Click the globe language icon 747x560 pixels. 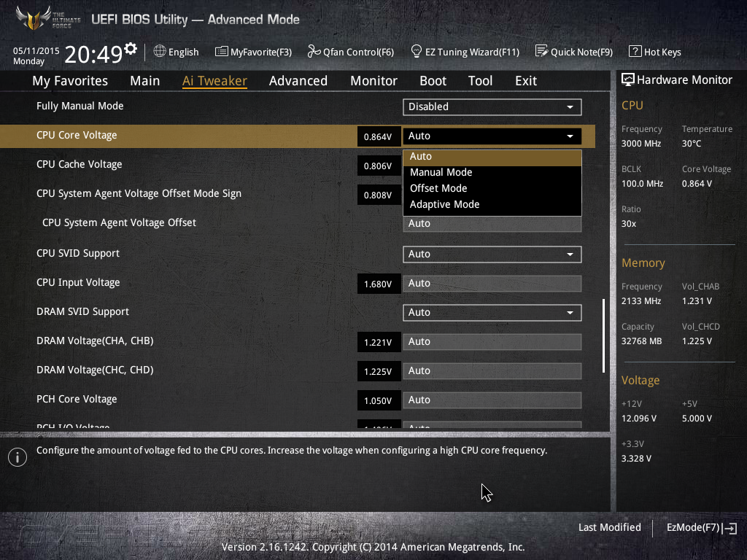[160, 52]
